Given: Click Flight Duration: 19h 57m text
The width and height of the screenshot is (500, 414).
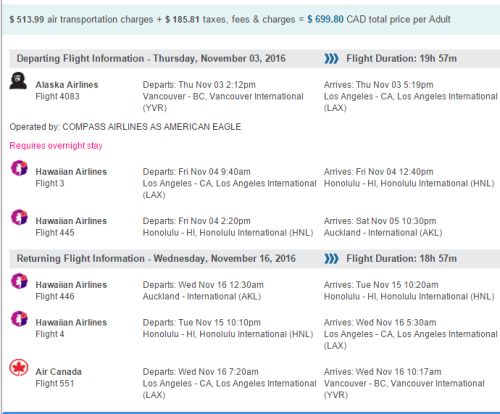Looking at the screenshot, I should click(401, 59).
